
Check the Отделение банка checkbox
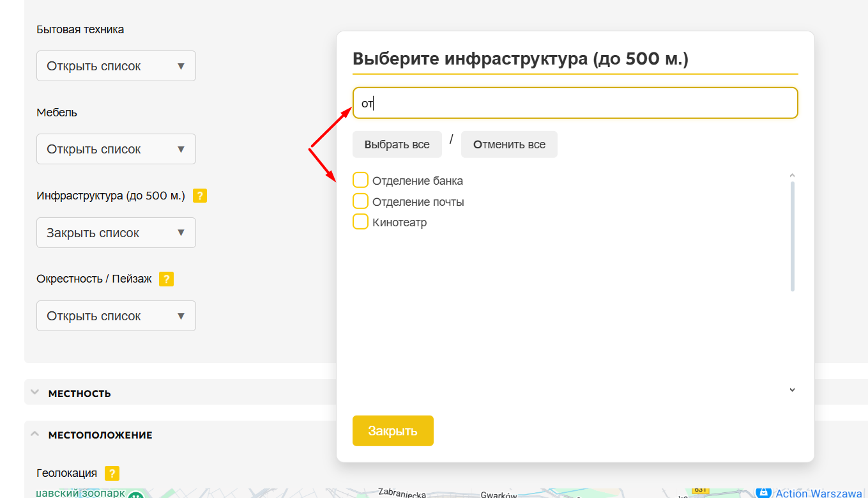pyautogui.click(x=361, y=180)
